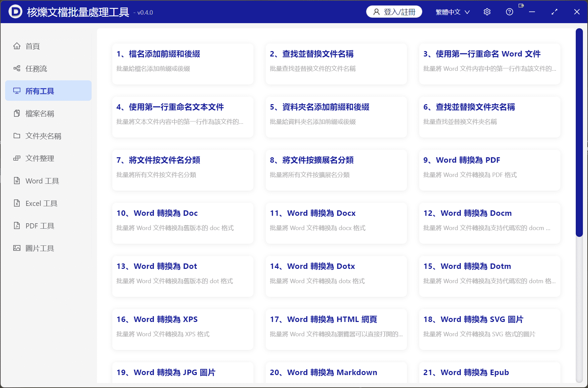588x388 pixels.
Task: Click description 批量將所有文件按擴展名分類
Action: [x=310, y=175]
